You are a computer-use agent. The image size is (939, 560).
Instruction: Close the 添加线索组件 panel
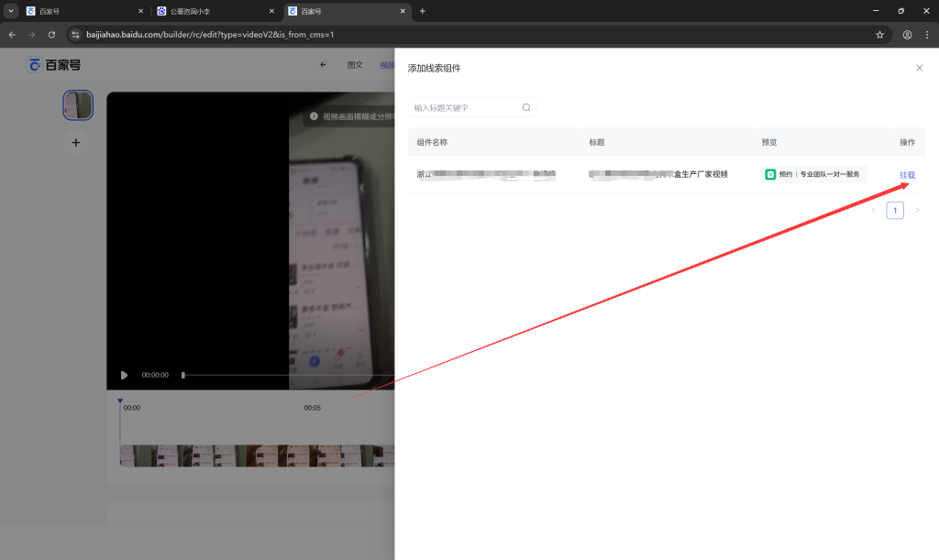point(919,68)
